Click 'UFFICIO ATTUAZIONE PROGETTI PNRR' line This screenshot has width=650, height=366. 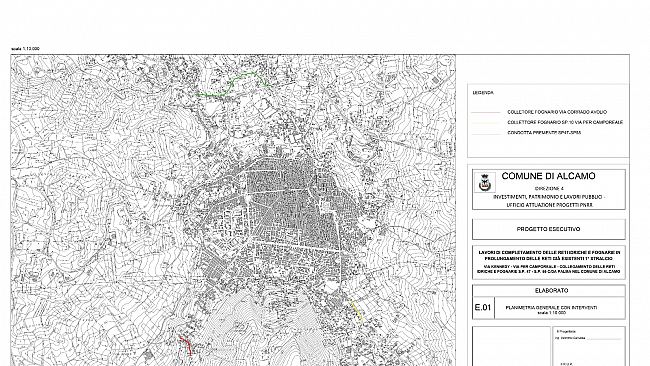pos(549,205)
